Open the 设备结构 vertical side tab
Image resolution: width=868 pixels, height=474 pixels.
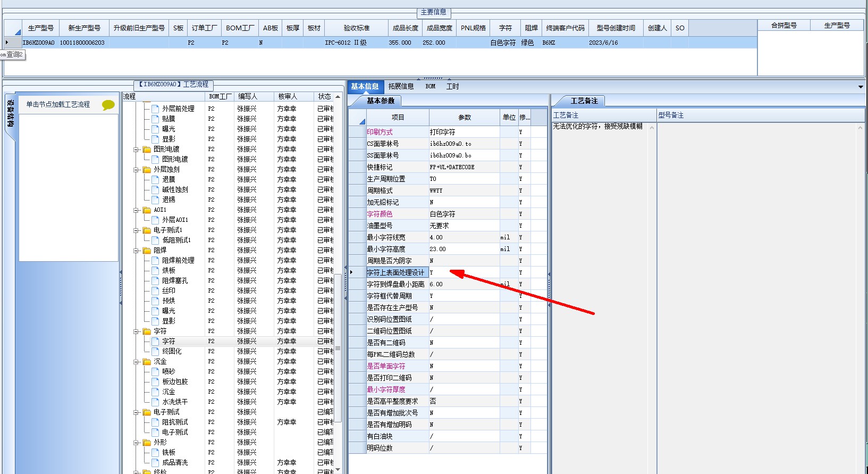[11, 113]
